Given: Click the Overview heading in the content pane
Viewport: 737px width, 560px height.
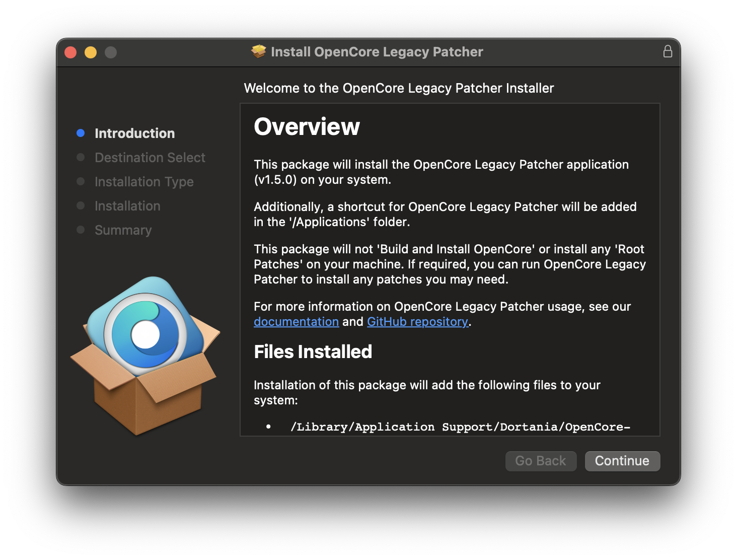Looking at the screenshot, I should click(307, 126).
